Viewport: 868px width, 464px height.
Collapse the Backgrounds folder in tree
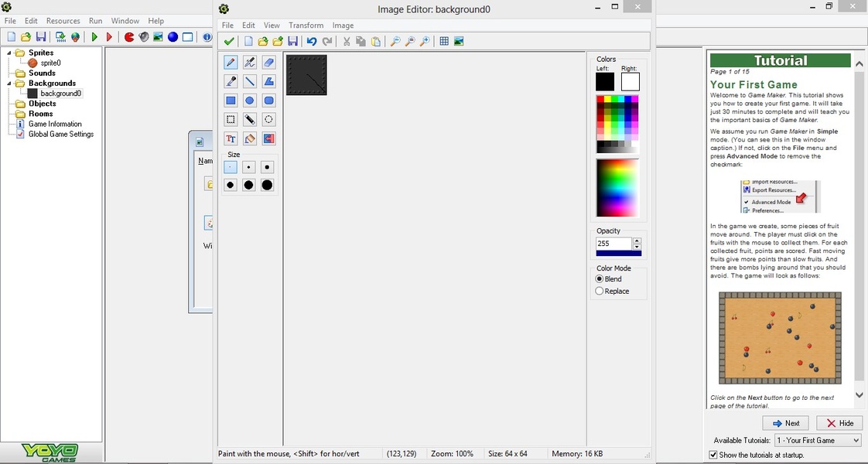point(10,84)
